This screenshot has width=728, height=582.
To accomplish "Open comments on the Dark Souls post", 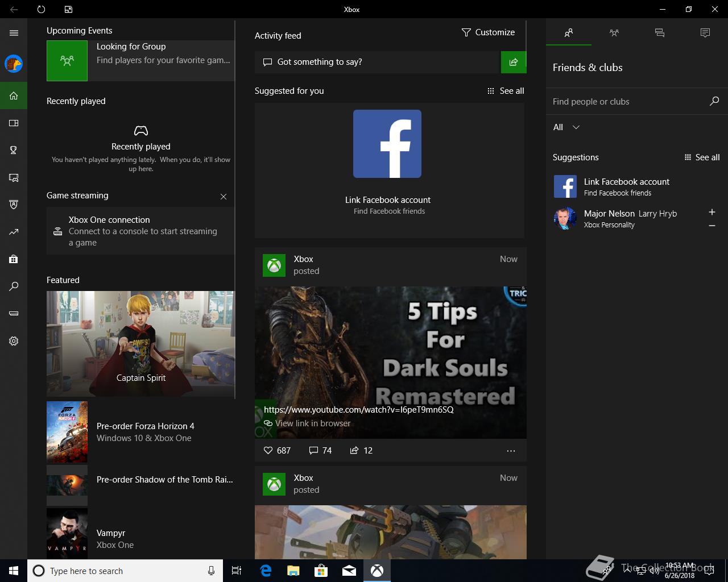I will tap(320, 450).
